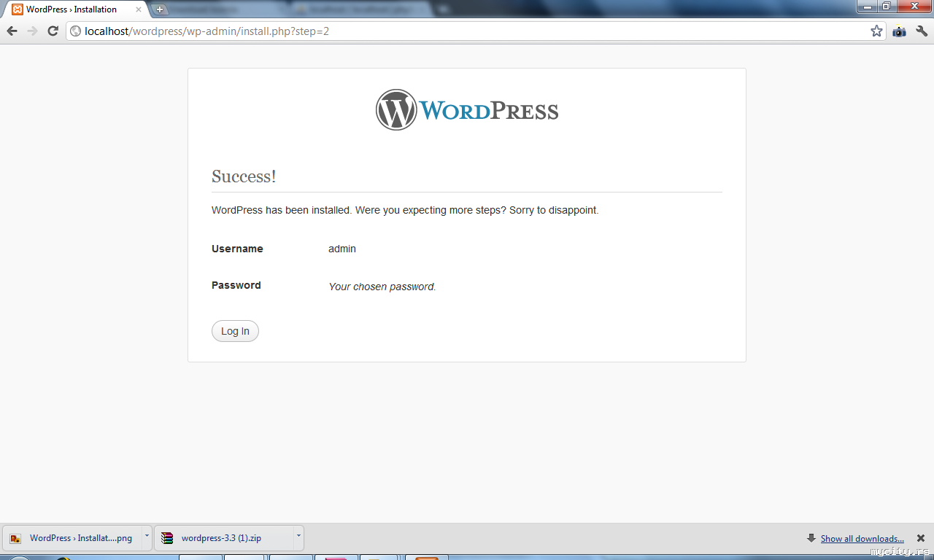Select the WordPress › Installation tab
Image resolution: width=934 pixels, height=560 pixels.
(x=77, y=9)
